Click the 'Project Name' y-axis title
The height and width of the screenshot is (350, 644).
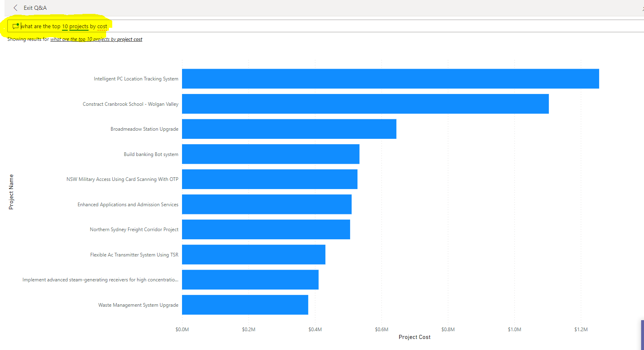tap(11, 192)
